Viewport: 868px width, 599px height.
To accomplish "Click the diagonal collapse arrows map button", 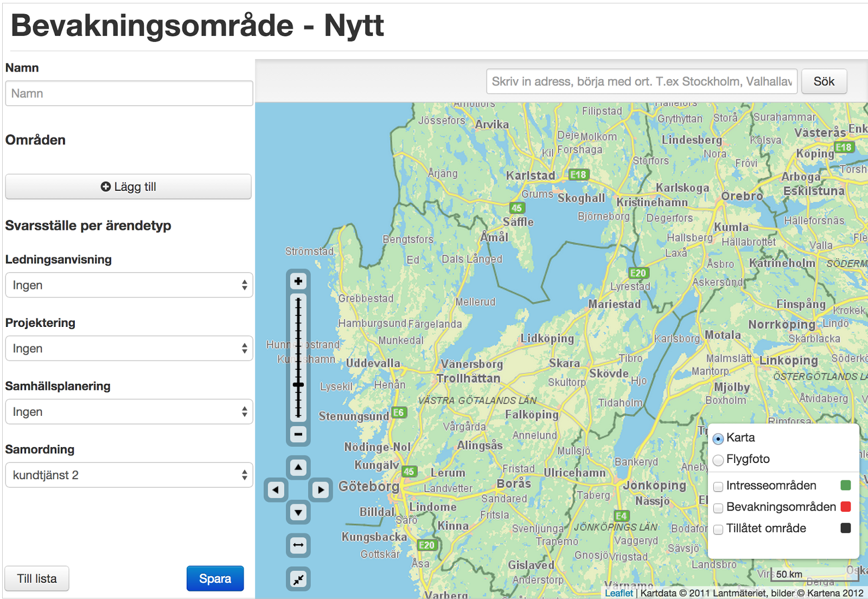I will pyautogui.click(x=298, y=579).
